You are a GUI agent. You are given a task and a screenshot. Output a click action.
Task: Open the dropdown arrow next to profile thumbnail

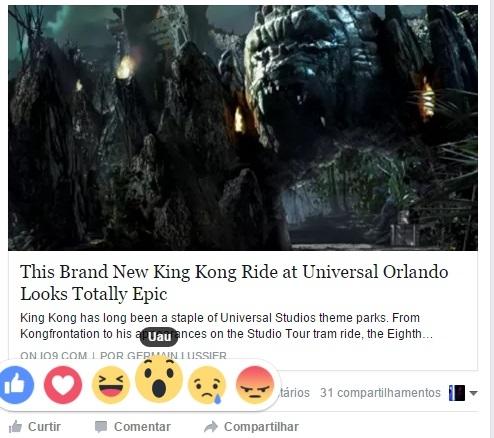click(473, 393)
